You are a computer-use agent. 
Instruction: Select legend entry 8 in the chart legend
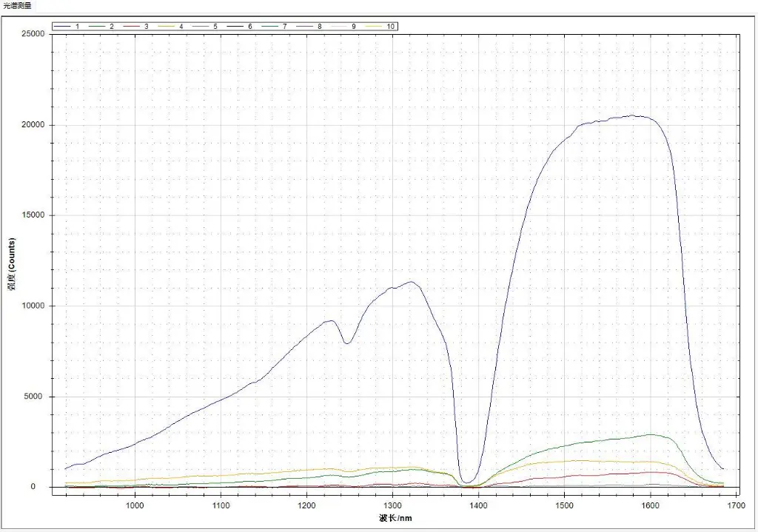[x=309, y=27]
